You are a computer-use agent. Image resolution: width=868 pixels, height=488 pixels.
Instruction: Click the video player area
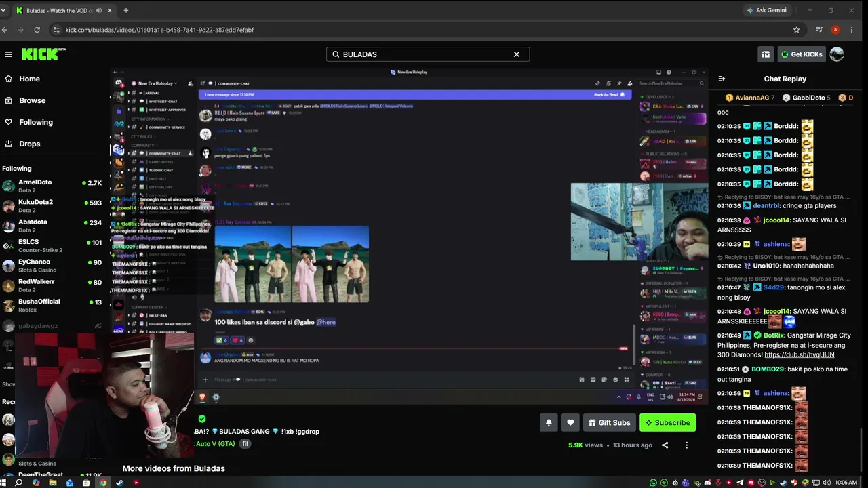(x=410, y=236)
